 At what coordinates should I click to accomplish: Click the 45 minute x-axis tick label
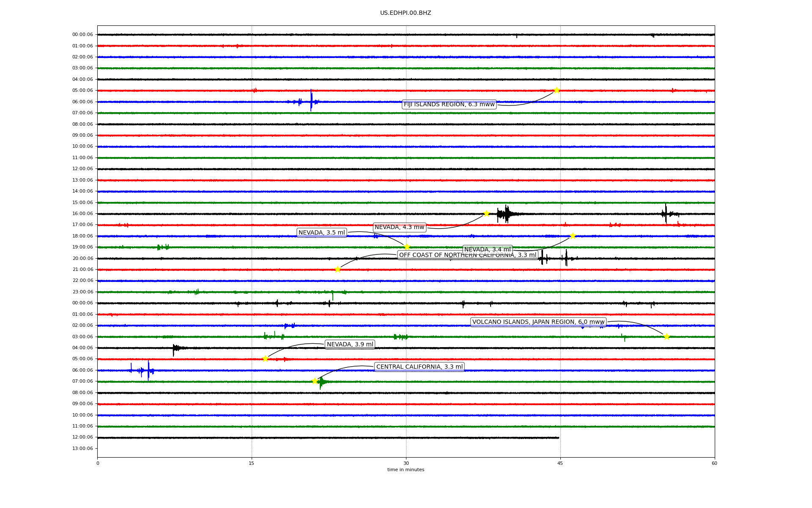point(560,463)
